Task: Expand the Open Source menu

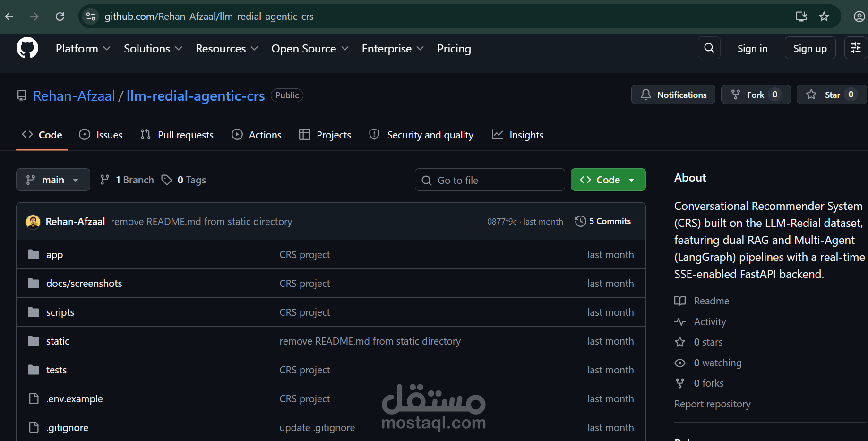Action: pyautogui.click(x=310, y=49)
